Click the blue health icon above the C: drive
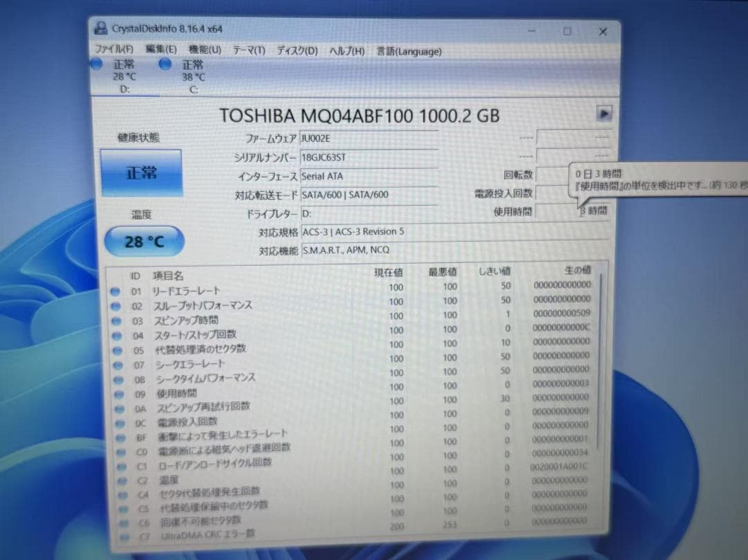 (x=165, y=64)
